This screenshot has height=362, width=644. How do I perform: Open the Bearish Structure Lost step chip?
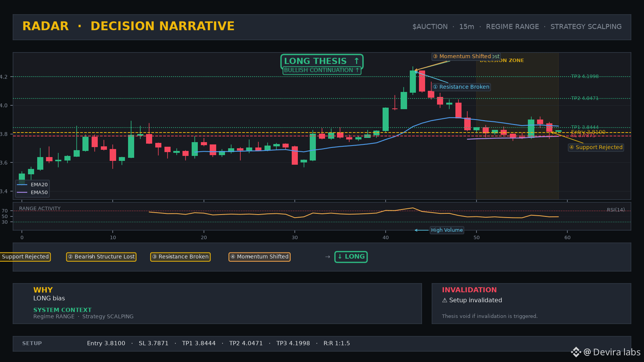pos(101,257)
